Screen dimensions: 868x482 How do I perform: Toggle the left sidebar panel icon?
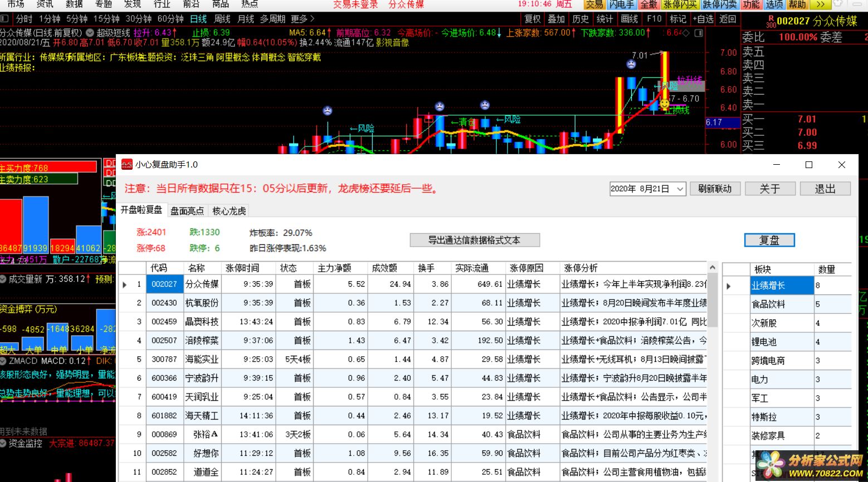4,19
